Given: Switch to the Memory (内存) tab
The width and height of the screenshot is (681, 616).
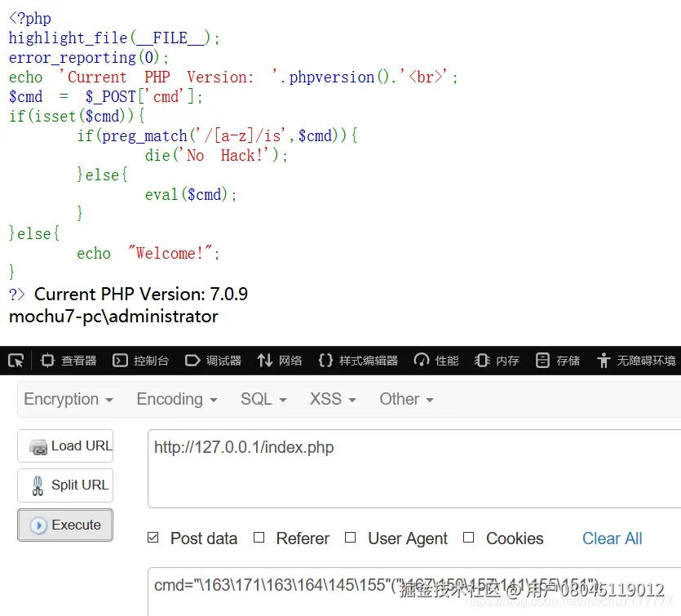Looking at the screenshot, I should click(497, 361).
